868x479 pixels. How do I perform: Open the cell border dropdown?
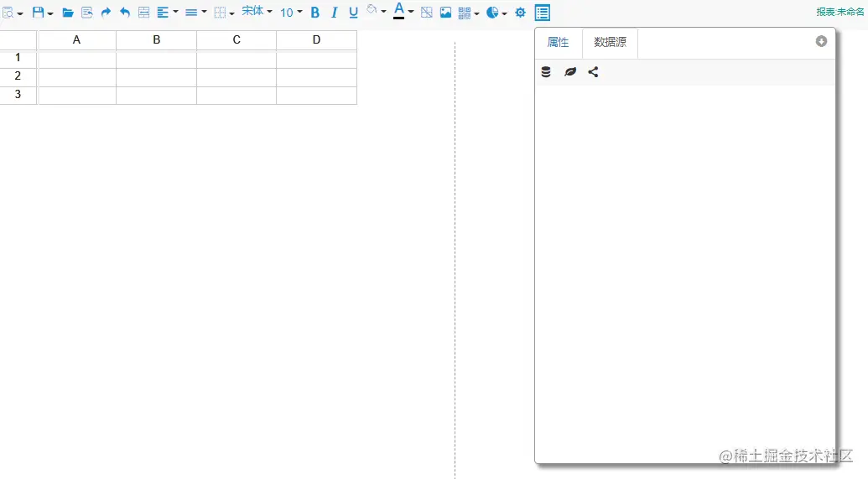click(x=224, y=13)
